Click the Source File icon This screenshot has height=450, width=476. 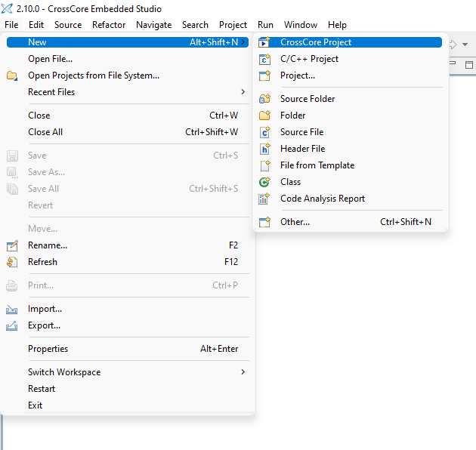tap(264, 132)
